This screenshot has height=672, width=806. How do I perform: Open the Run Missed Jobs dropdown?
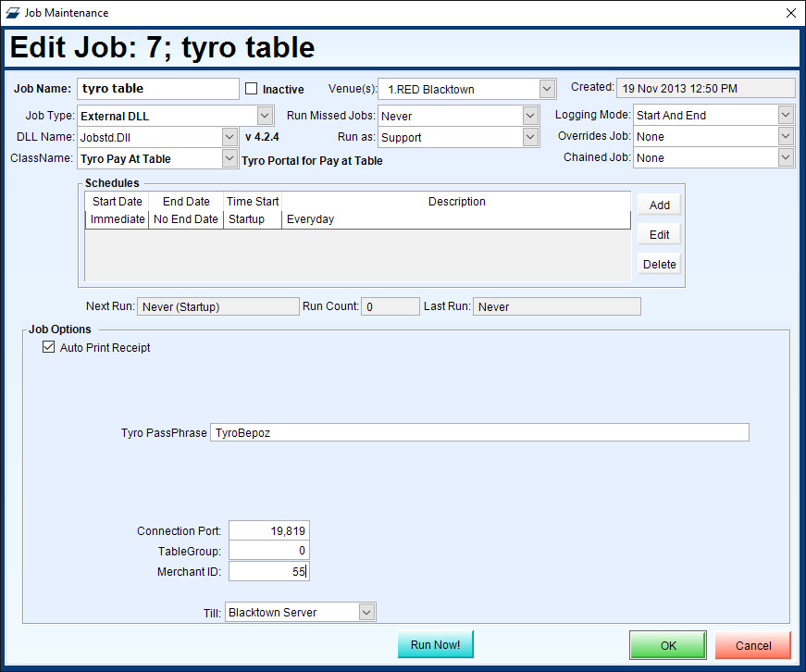[529, 115]
